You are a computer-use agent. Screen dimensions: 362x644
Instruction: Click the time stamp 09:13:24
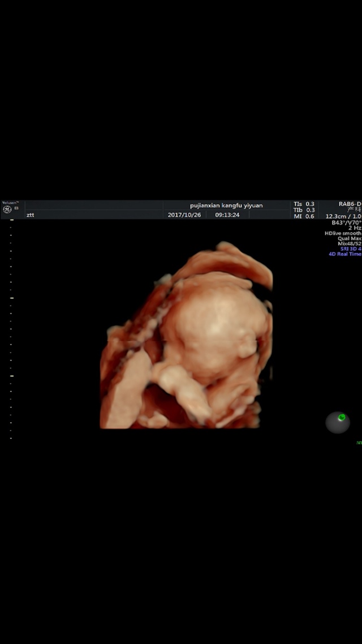pos(227,215)
